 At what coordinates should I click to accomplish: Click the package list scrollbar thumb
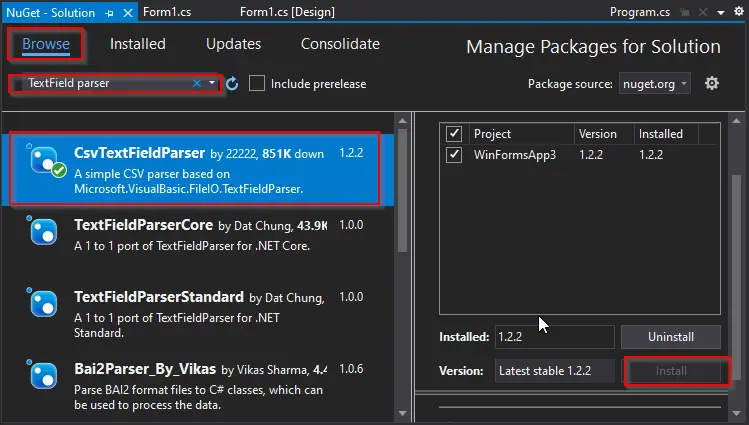402,191
